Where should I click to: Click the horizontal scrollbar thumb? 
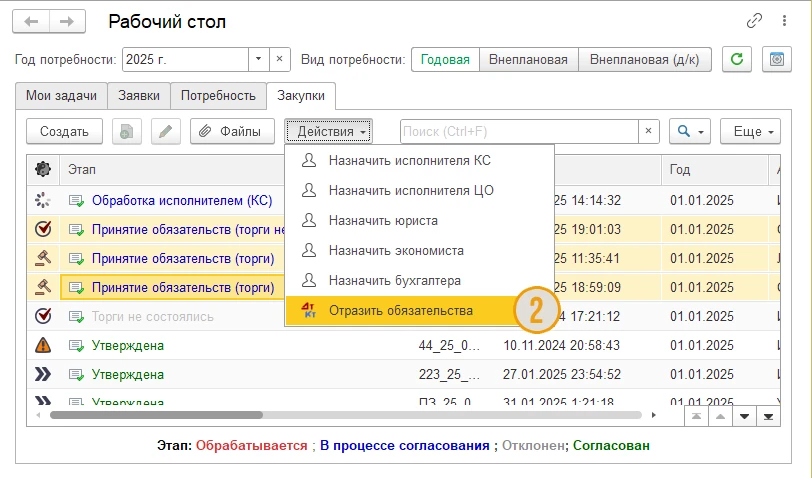point(156,415)
